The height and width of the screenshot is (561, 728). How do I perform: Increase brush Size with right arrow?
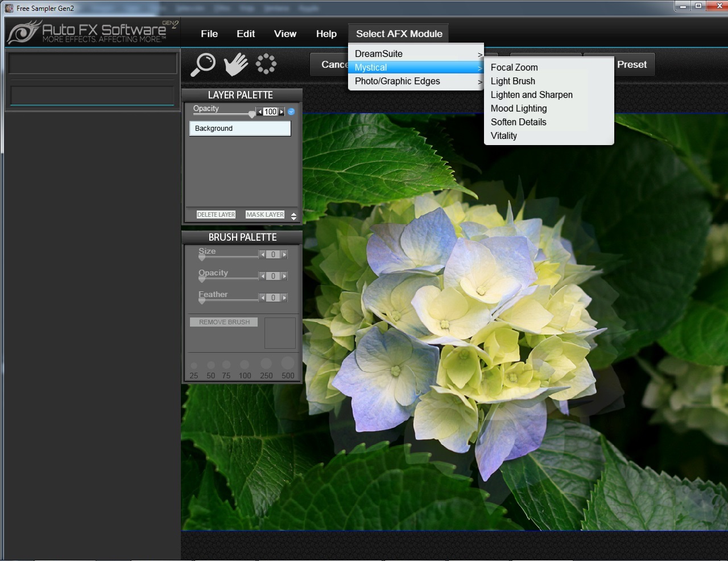[x=284, y=255]
